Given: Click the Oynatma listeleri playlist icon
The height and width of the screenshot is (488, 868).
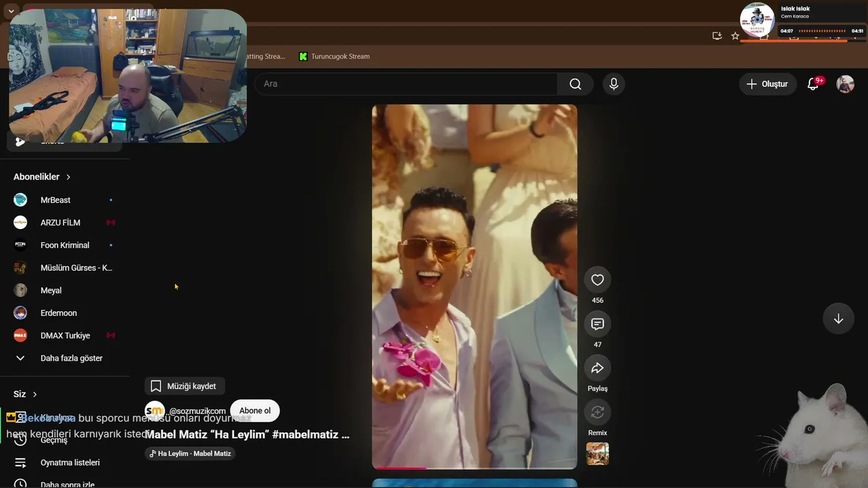Looking at the screenshot, I should click(20, 462).
